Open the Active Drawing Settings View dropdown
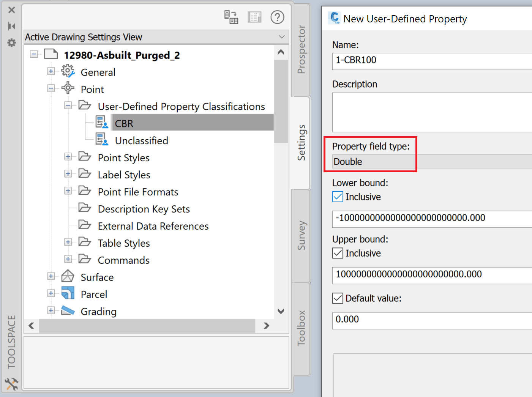532x397 pixels. point(281,37)
